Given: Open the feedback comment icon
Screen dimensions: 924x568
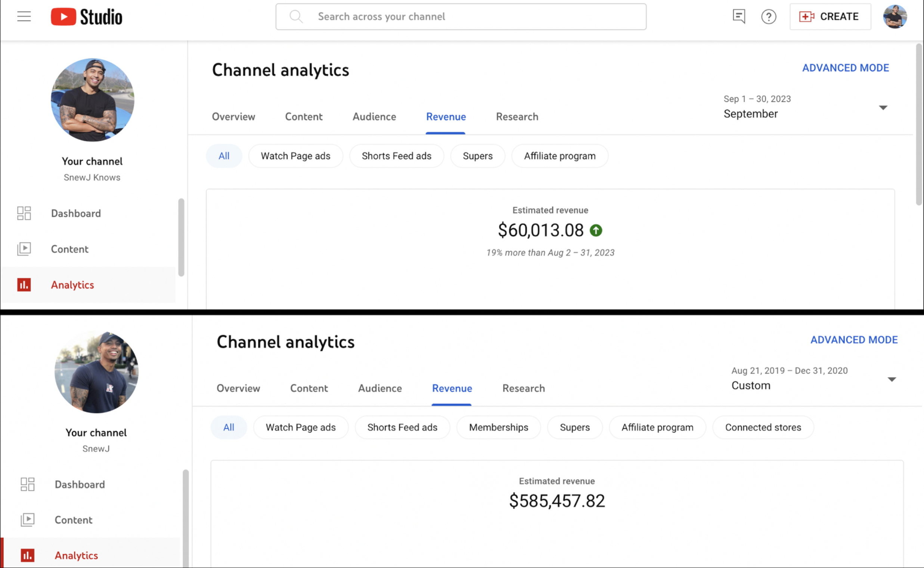Looking at the screenshot, I should click(739, 16).
